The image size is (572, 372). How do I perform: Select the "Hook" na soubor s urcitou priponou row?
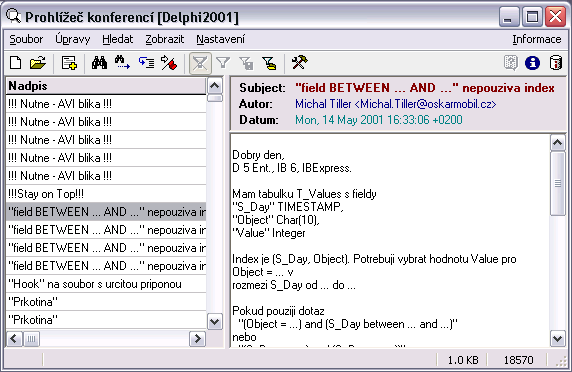coord(106,284)
